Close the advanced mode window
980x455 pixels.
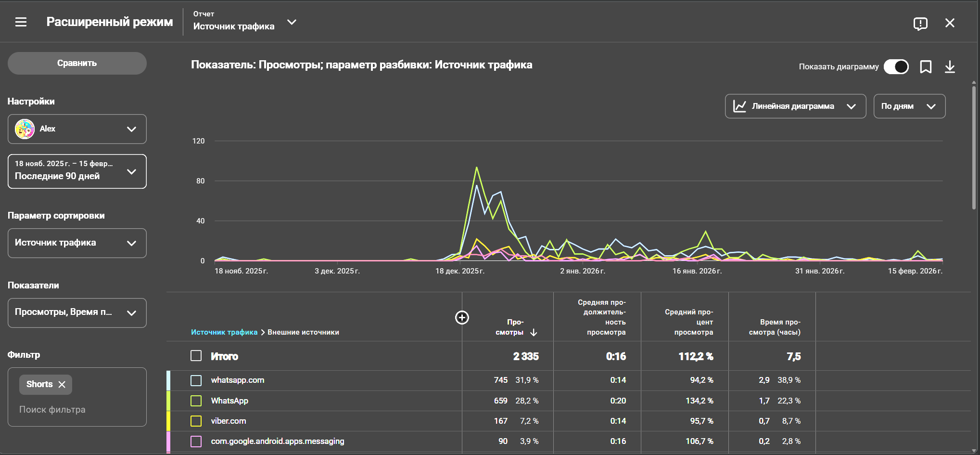click(950, 23)
